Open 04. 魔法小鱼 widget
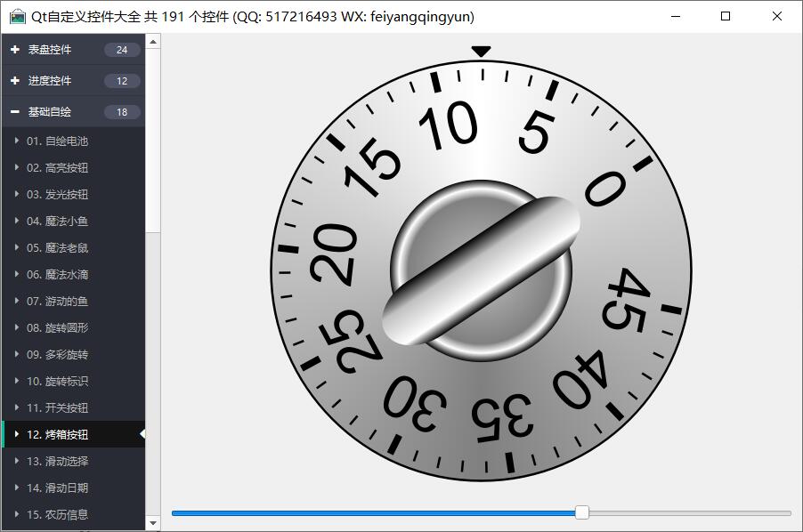The height and width of the screenshot is (532, 803). point(57,221)
